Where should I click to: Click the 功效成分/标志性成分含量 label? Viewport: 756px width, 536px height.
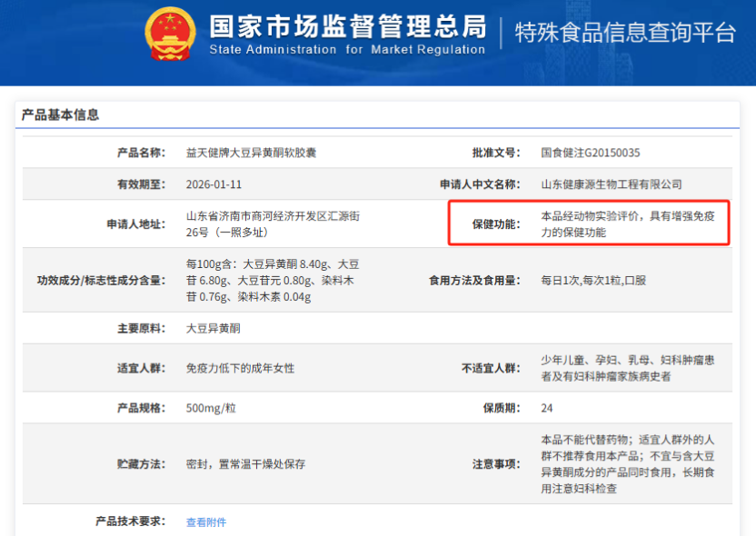(x=101, y=281)
